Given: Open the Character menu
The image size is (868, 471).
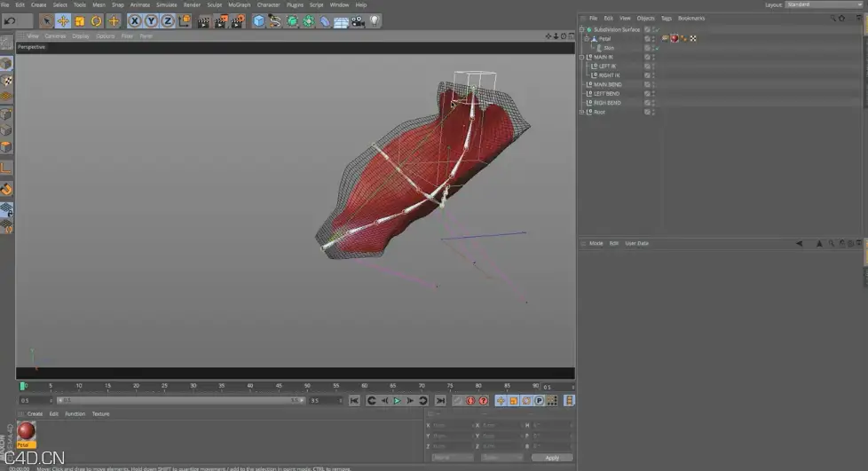Looking at the screenshot, I should pos(269,4).
